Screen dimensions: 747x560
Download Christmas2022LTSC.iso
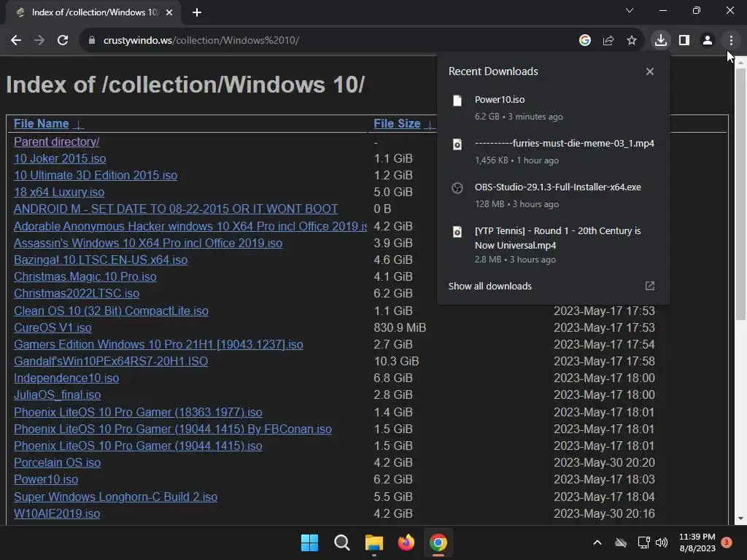(x=77, y=293)
